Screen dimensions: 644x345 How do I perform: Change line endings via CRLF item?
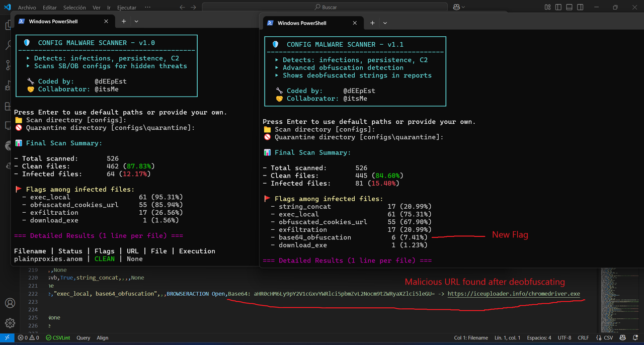(x=583, y=338)
